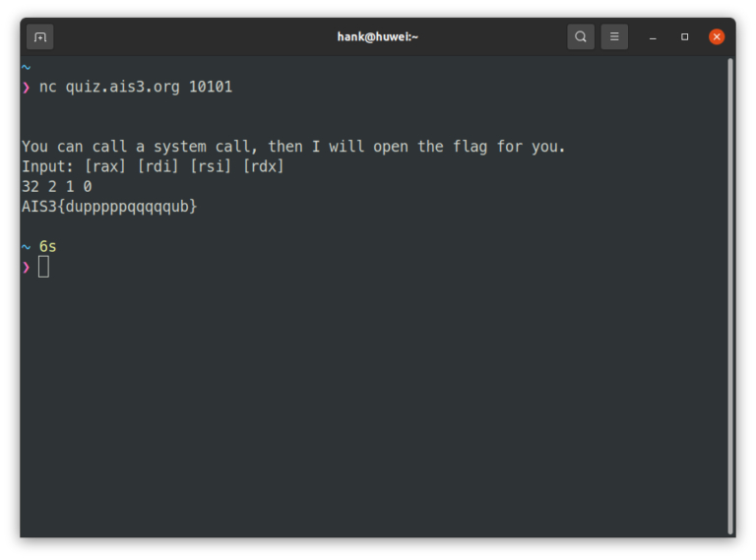Click the search icon in header
756x560 pixels.
point(581,37)
